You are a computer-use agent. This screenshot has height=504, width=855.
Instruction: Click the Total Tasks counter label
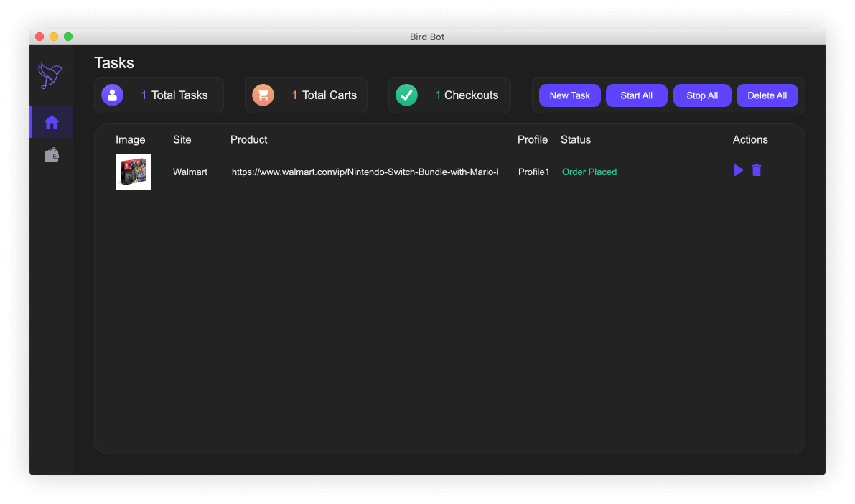pyautogui.click(x=174, y=95)
